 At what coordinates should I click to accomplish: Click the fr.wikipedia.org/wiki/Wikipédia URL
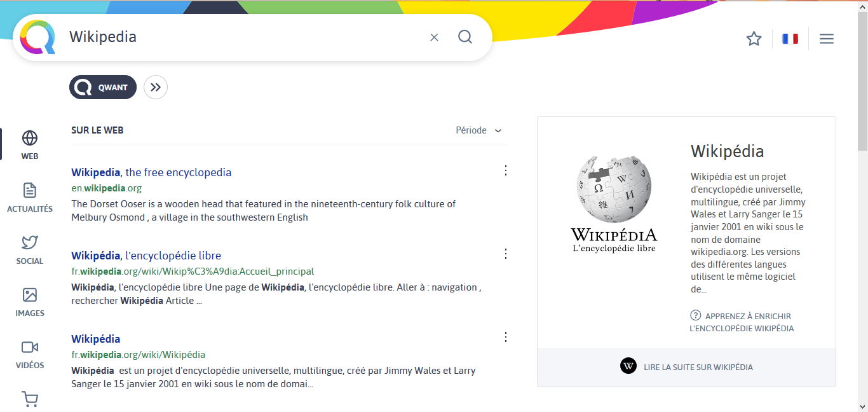click(138, 355)
